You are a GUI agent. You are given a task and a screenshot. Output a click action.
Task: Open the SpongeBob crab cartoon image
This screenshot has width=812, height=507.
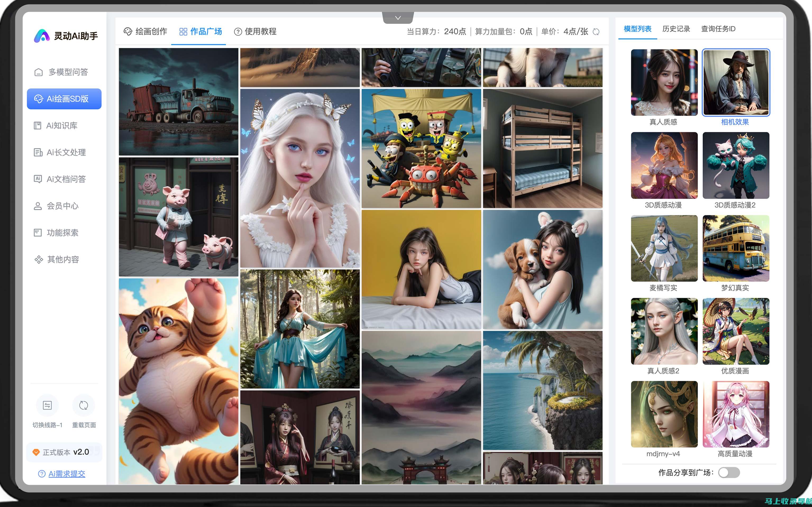tap(421, 149)
